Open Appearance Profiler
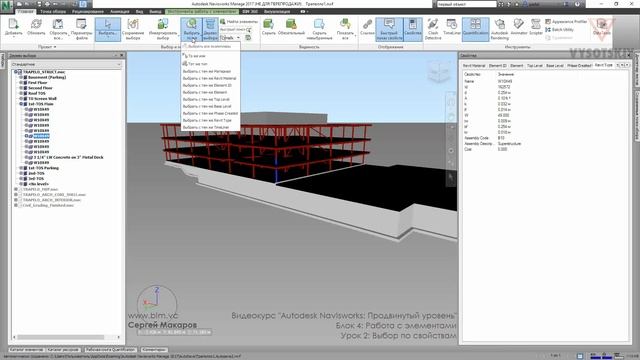Viewport: 640px width, 360px height. (566, 22)
